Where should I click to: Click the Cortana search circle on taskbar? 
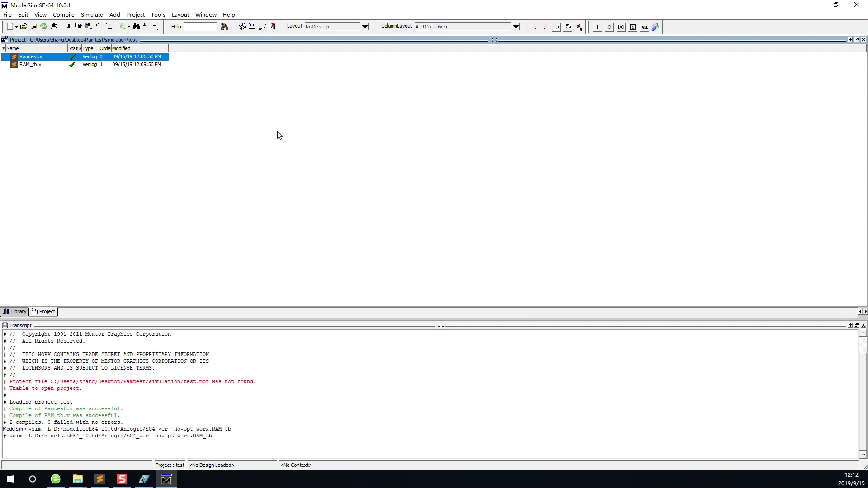[x=33, y=479]
